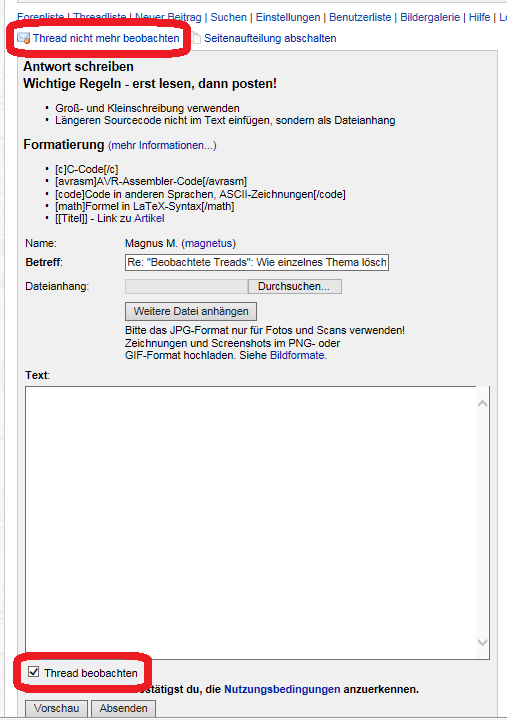Click the 'Absenden' submit button
This screenshot has height=720, width=507.
click(124, 709)
